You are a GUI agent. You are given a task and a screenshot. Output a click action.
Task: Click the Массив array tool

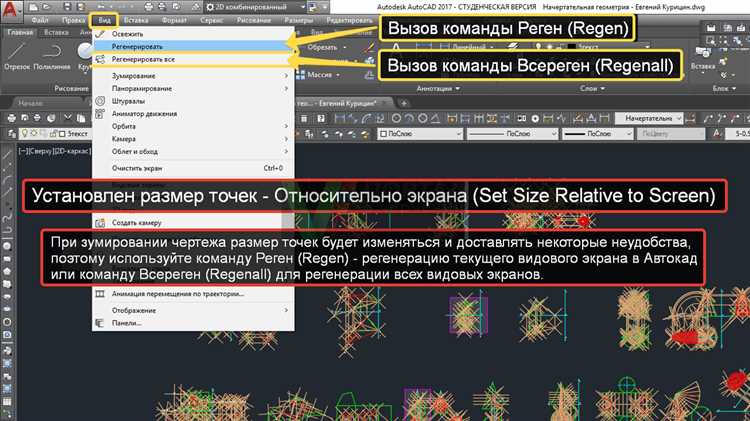coord(315,75)
